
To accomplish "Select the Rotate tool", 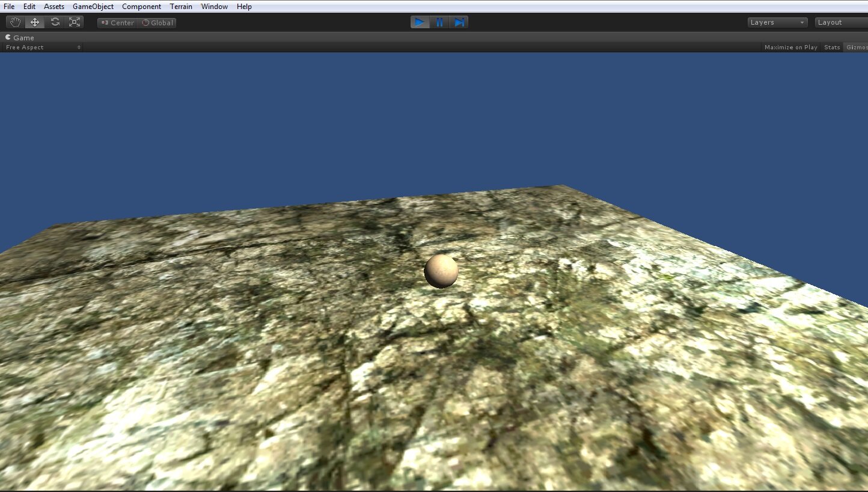I will click(x=55, y=22).
